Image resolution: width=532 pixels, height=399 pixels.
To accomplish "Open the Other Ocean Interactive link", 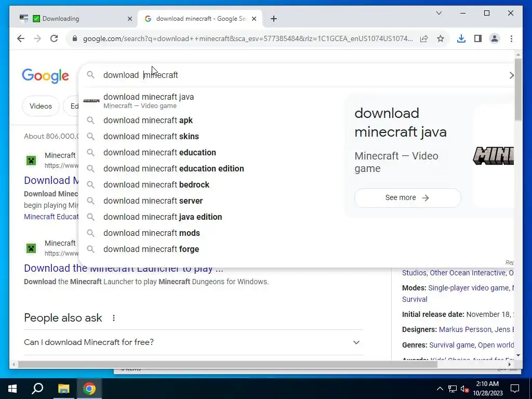I will 468,273.
